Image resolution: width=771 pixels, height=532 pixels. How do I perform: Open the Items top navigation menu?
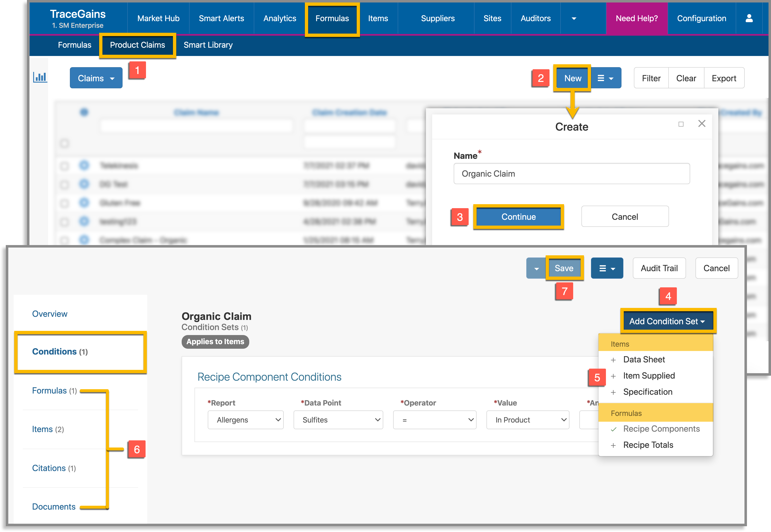click(378, 18)
